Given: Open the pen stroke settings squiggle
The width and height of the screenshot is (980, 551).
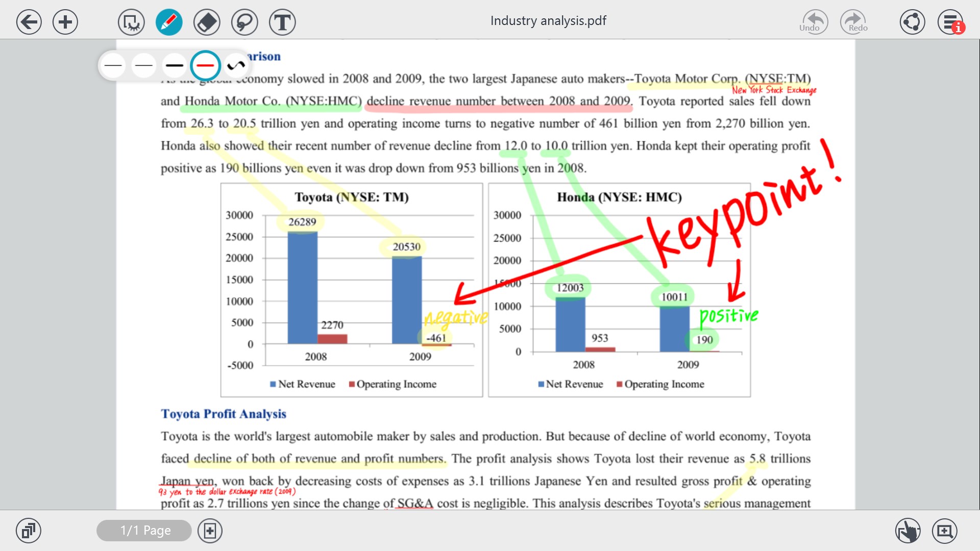Looking at the screenshot, I should (x=236, y=65).
